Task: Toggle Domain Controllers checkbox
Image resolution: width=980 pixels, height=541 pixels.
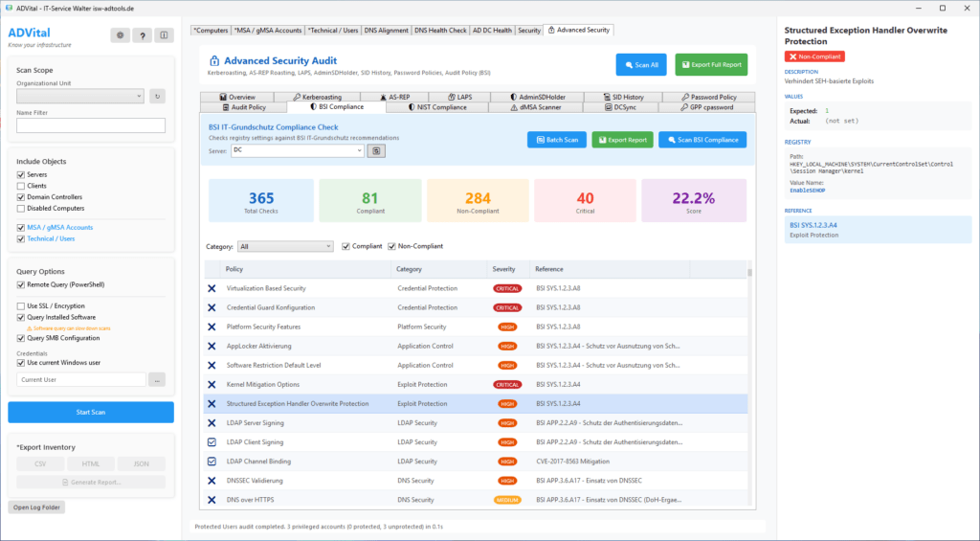Action: (x=21, y=197)
